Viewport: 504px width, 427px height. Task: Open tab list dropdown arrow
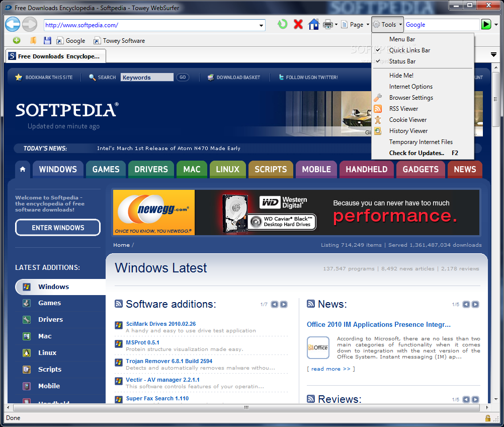[494, 55]
